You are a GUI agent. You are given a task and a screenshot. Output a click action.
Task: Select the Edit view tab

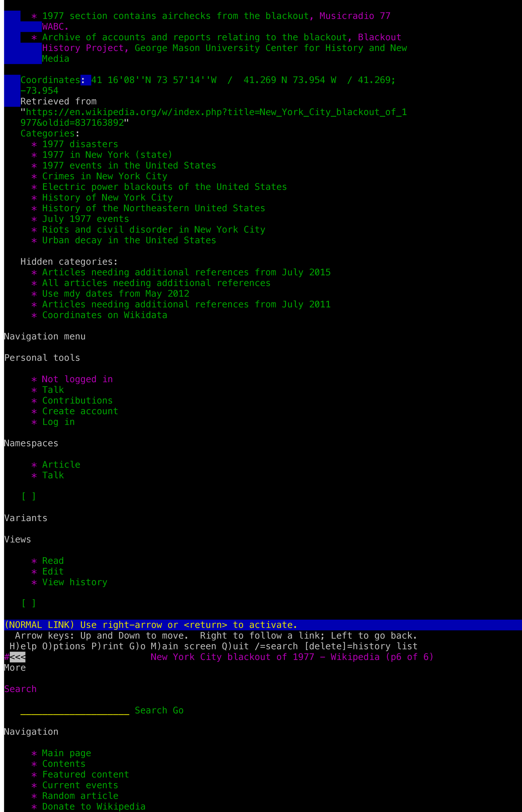(53, 571)
